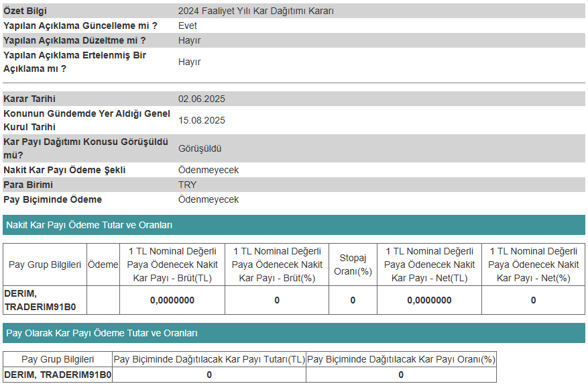Screen dimensions: 588x386
Task: Click the 'Nakit Kar Payı - Net(%)' column header
Action: point(533,264)
